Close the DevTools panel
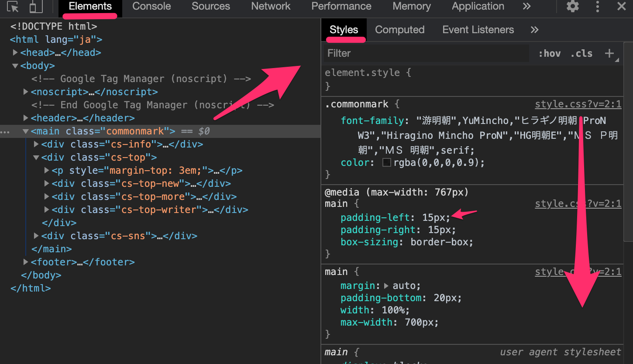This screenshot has height=364, width=633. tap(622, 7)
